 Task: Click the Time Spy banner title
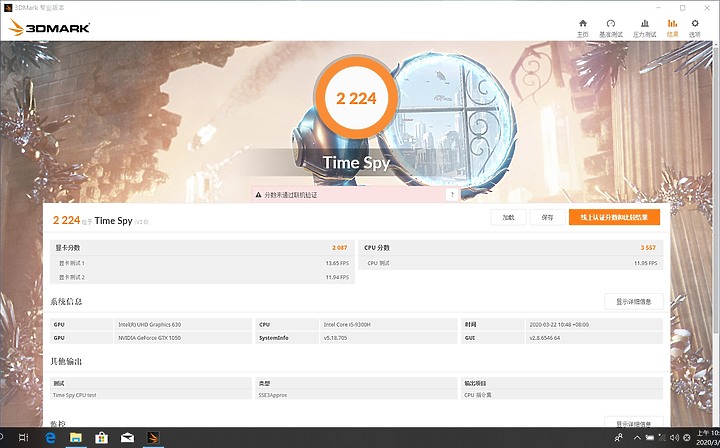click(356, 162)
